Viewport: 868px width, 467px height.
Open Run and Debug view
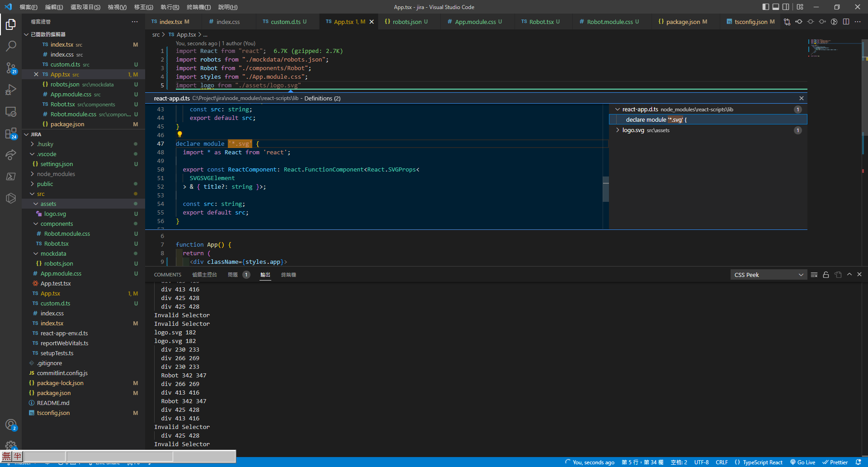click(11, 90)
